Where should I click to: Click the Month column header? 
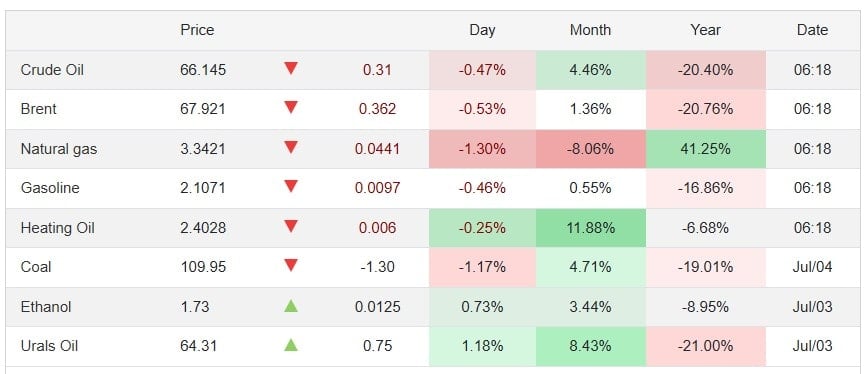tap(590, 30)
